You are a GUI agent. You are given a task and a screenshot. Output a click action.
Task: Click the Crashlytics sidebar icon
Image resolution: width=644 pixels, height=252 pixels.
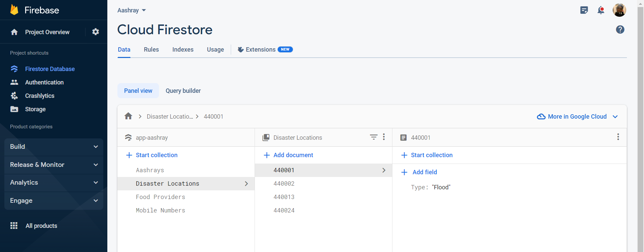tap(14, 96)
